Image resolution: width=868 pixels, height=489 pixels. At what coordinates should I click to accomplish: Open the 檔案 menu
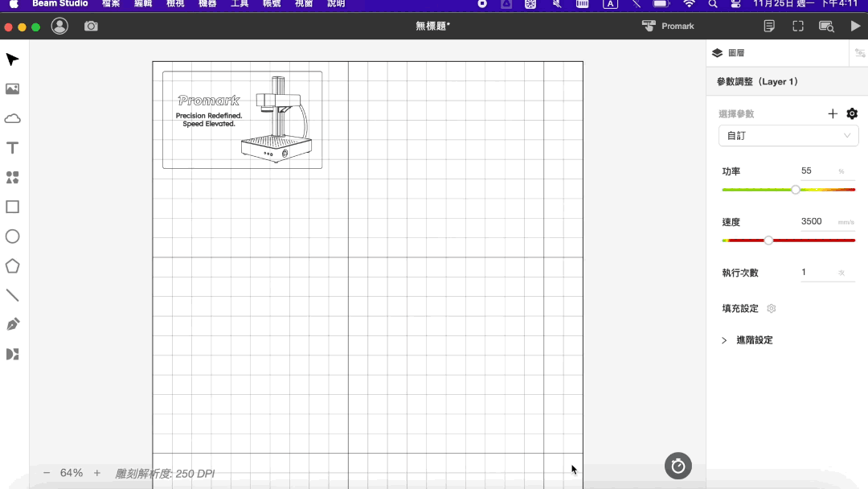tap(111, 4)
